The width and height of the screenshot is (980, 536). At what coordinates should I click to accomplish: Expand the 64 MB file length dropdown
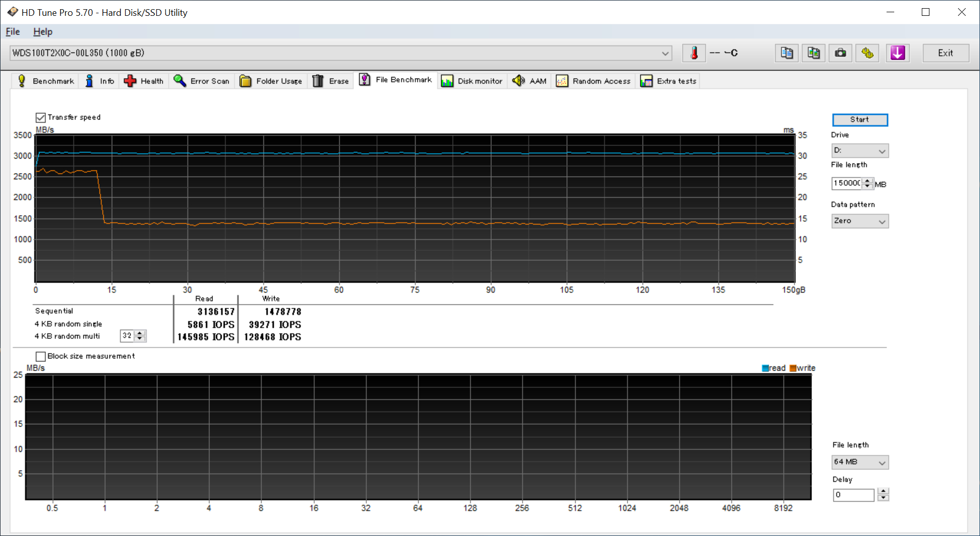pyautogui.click(x=860, y=462)
